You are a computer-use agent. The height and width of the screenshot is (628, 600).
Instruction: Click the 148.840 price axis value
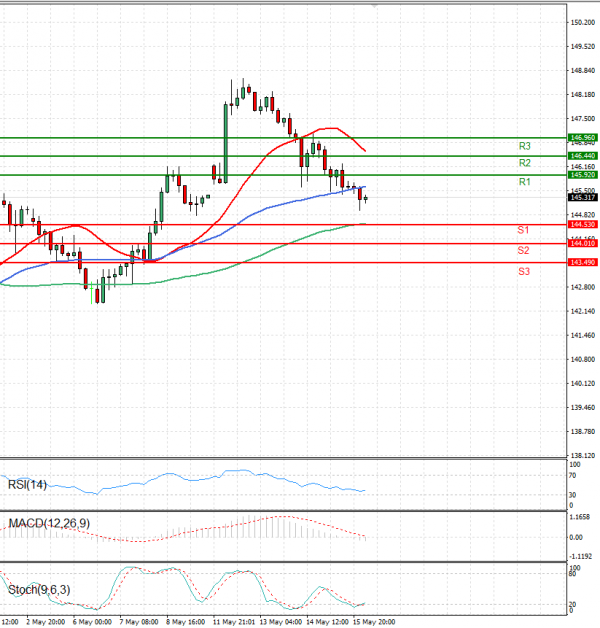click(x=583, y=70)
